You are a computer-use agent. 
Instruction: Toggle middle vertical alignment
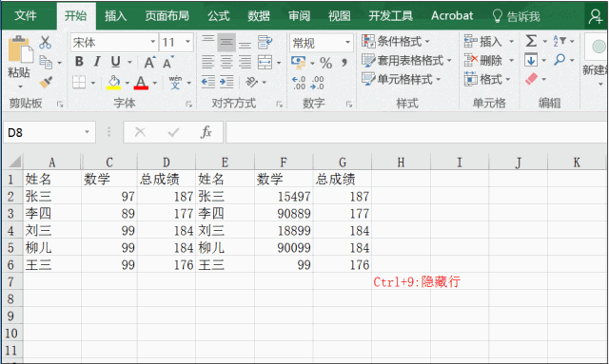[x=226, y=43]
